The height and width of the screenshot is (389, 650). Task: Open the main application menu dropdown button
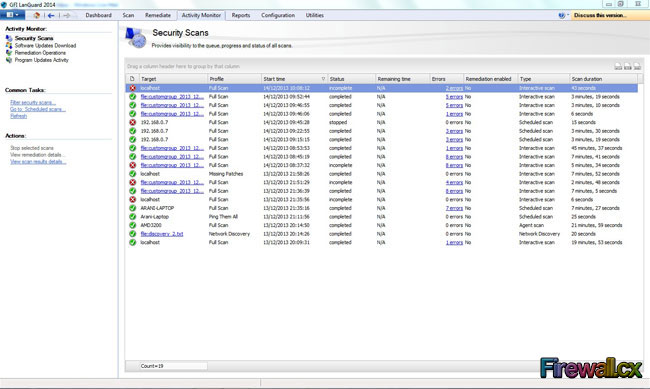[x=12, y=15]
